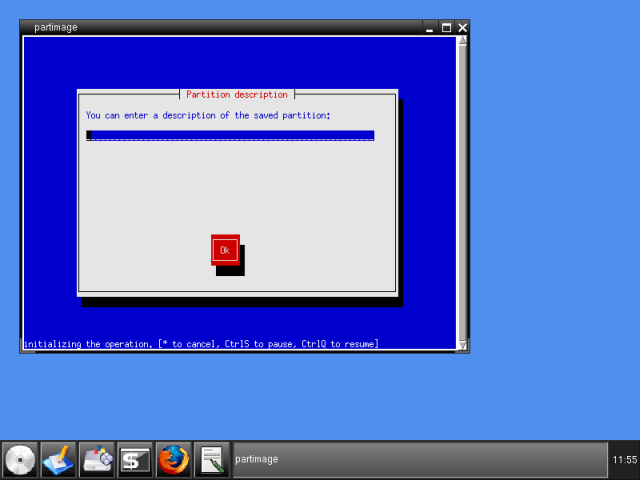The height and width of the screenshot is (480, 640).
Task: Click the terminal scrollbar up arrow
Action: point(462,40)
